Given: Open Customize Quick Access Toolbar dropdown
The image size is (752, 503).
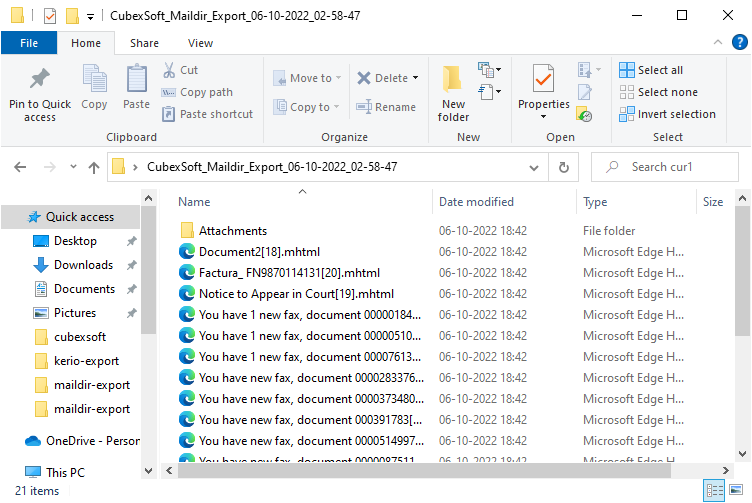Looking at the screenshot, I should (90, 17).
